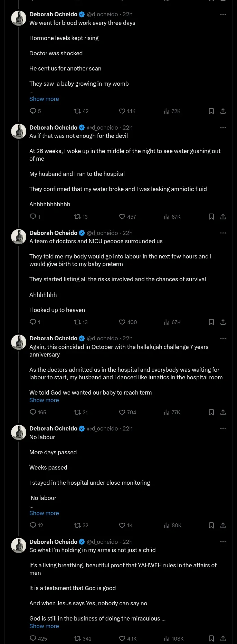Like the tweet with 4.1K likes

122,638
